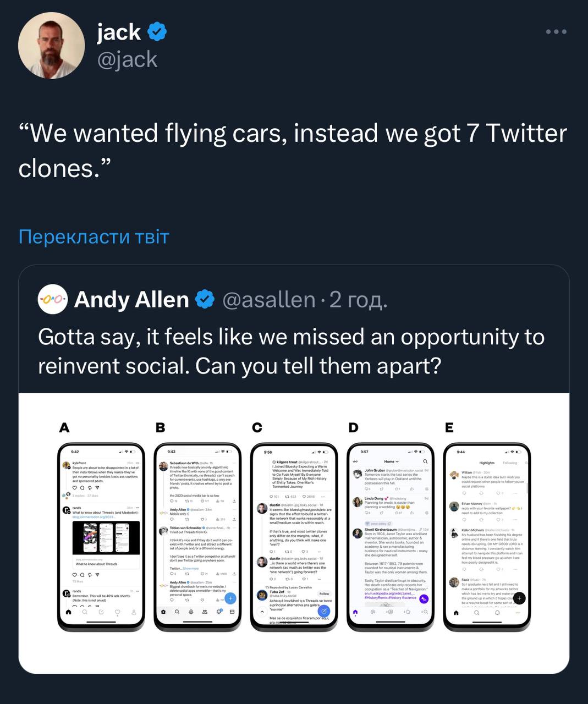Image resolution: width=588 pixels, height=704 pixels.
Task: Open the three-dot more options menu
Action: pyautogui.click(x=556, y=32)
